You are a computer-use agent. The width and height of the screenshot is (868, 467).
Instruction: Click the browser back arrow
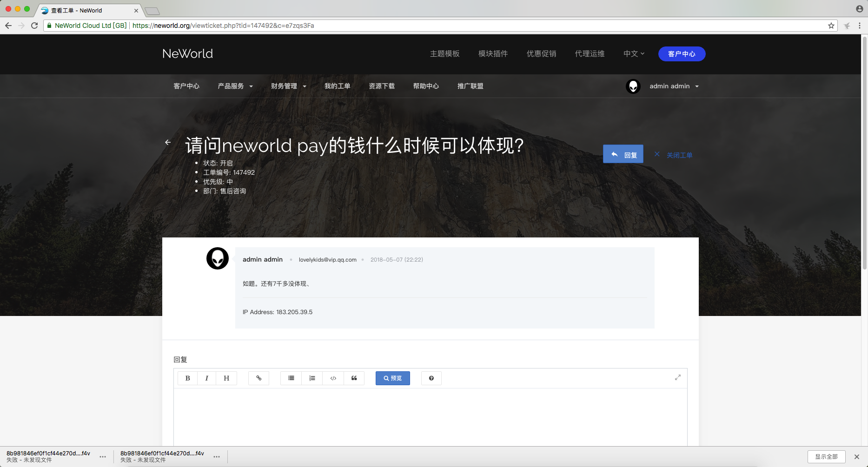pos(8,26)
